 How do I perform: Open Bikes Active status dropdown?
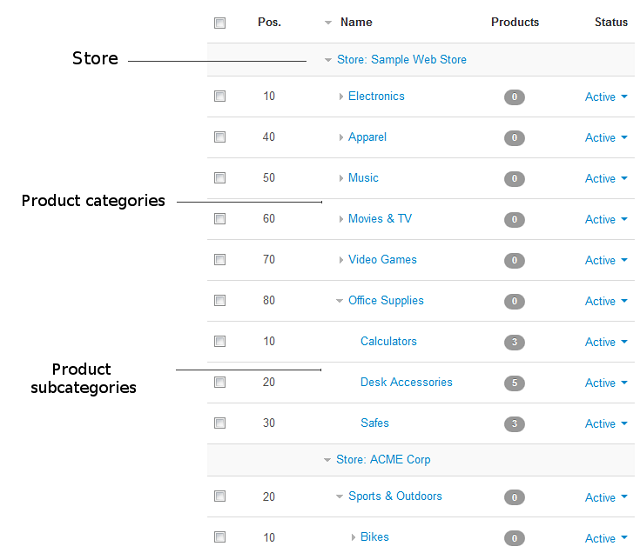tap(606, 538)
